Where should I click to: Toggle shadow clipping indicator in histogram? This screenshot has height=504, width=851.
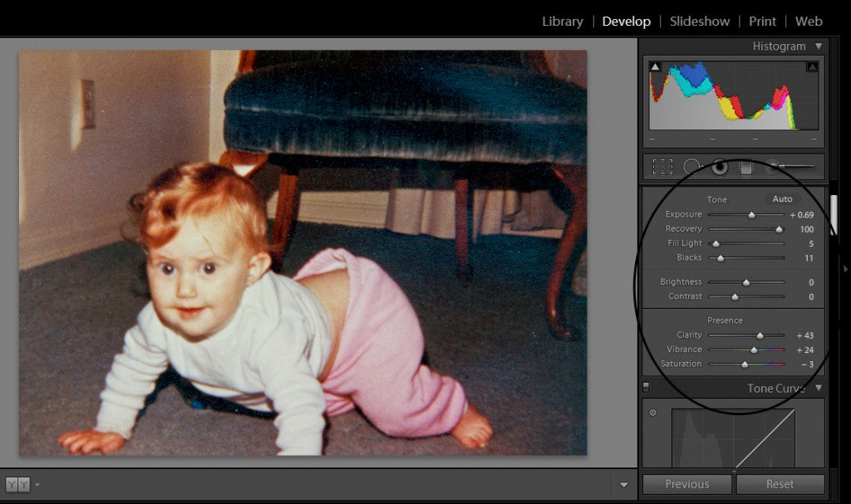[x=655, y=66]
